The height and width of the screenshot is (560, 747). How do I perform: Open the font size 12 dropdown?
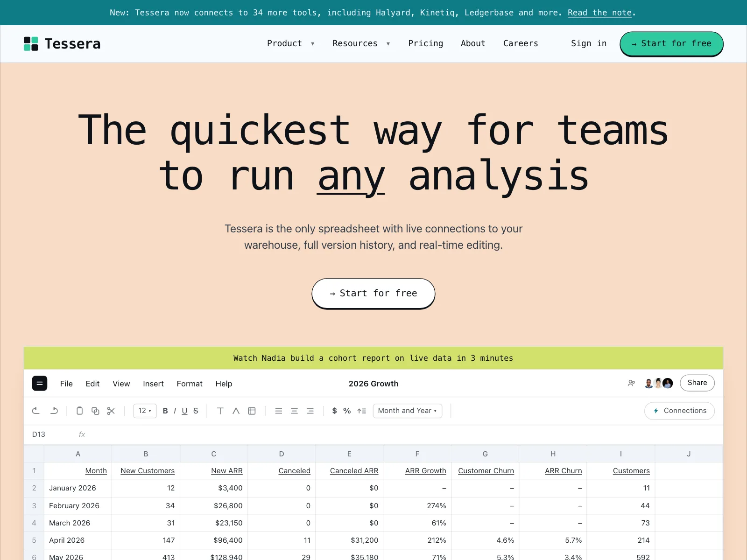click(x=145, y=411)
